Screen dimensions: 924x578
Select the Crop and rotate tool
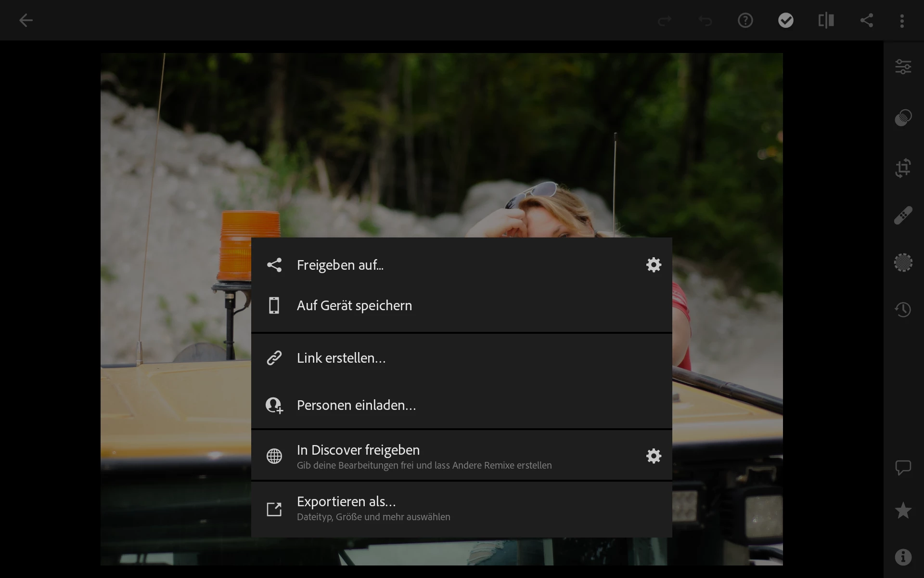(903, 168)
